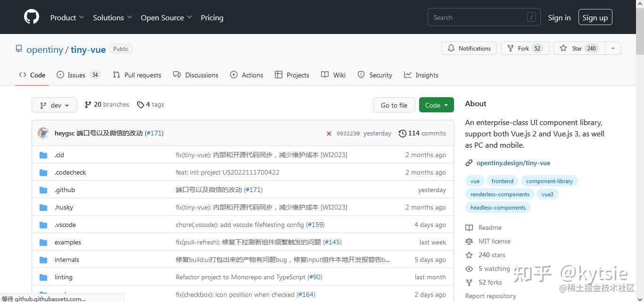Image resolution: width=644 pixels, height=302 pixels.
Task: Click the eye icon beside 5 watching
Action: click(x=469, y=268)
